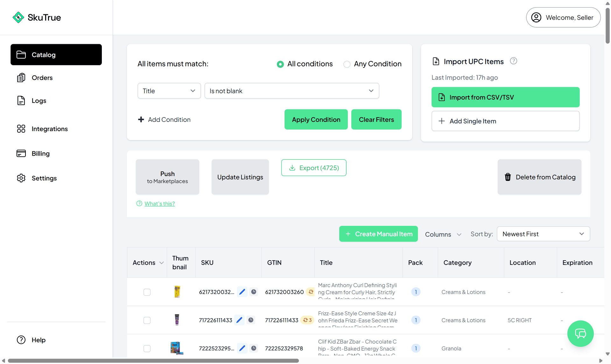The height and width of the screenshot is (364, 611).
Task: Select the Any Condition radio button
Action: click(x=347, y=64)
